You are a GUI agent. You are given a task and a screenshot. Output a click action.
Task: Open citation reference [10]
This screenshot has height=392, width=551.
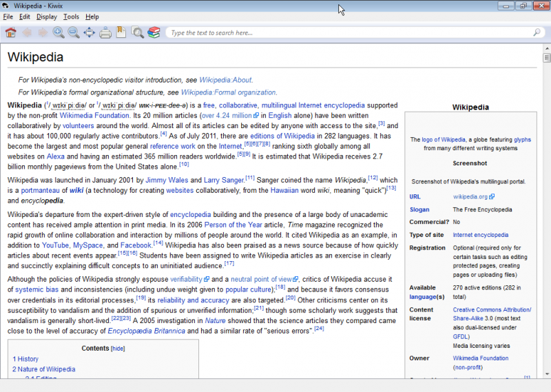(x=184, y=164)
